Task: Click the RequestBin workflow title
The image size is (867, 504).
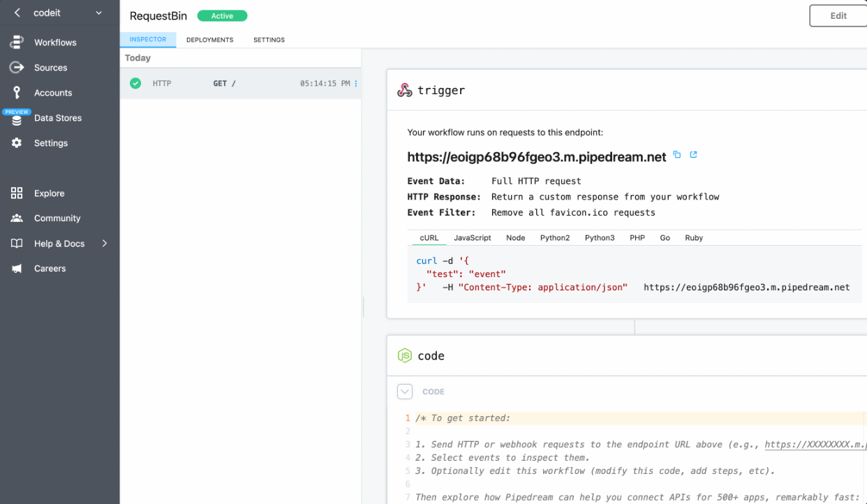Action: [158, 16]
